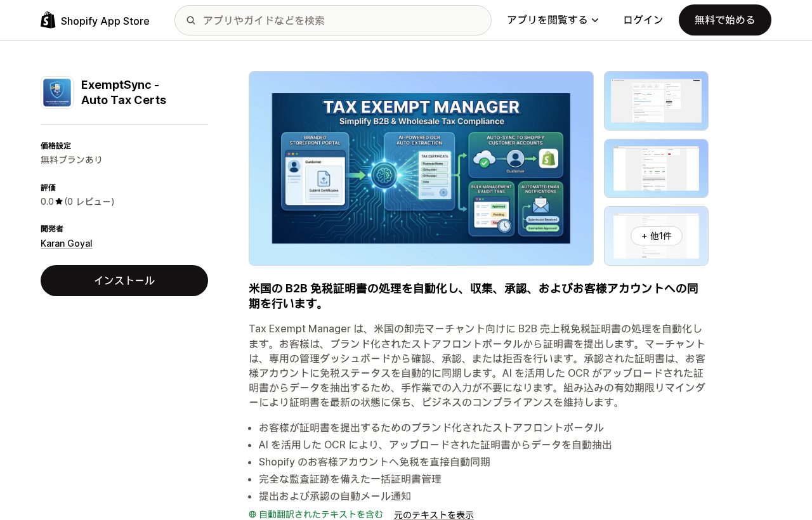The height and width of the screenshot is (520, 812).
Task: Click bullet 提出および承認の自動メール通知
Action: [x=335, y=496]
